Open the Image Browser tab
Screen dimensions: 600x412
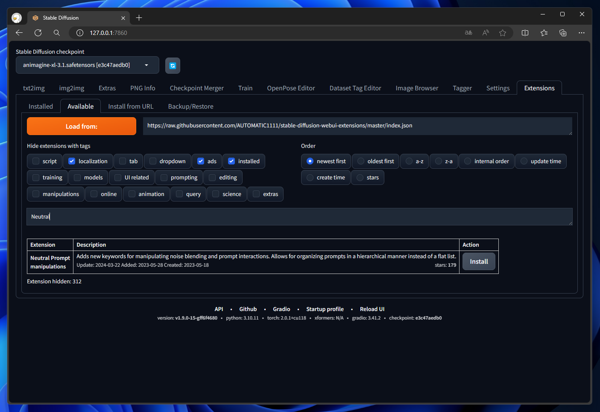417,88
